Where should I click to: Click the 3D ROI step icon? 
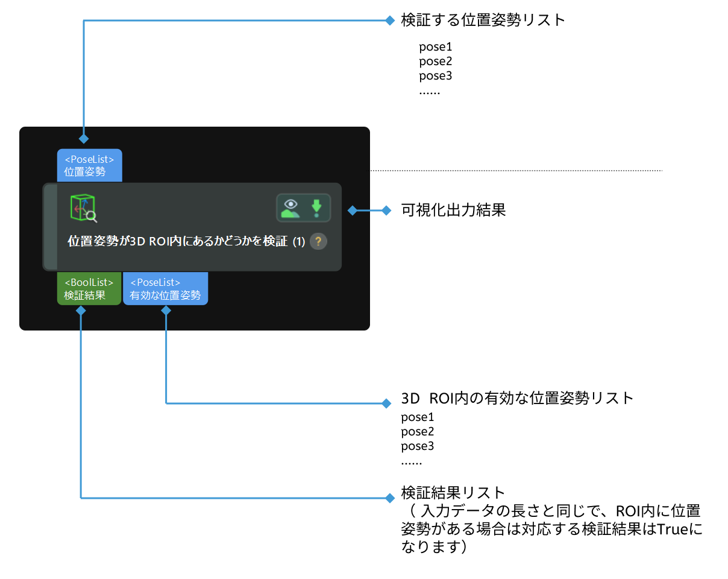pyautogui.click(x=83, y=209)
